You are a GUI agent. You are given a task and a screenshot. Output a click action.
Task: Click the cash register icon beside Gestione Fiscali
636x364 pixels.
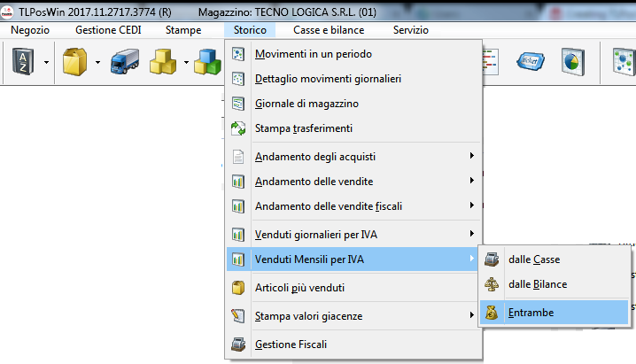[x=237, y=345]
